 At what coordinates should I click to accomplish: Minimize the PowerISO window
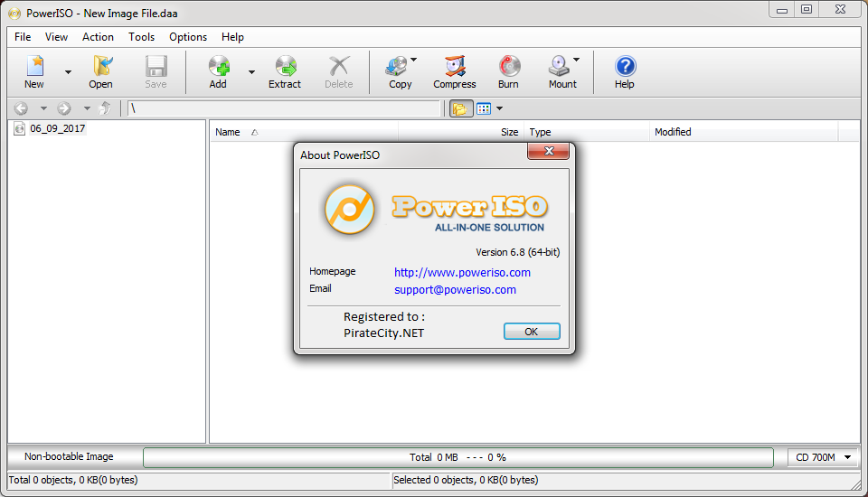[x=781, y=10]
